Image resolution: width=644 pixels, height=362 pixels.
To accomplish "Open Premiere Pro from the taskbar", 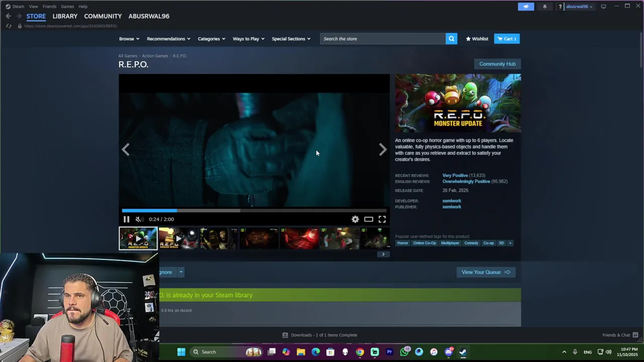I will (389, 352).
